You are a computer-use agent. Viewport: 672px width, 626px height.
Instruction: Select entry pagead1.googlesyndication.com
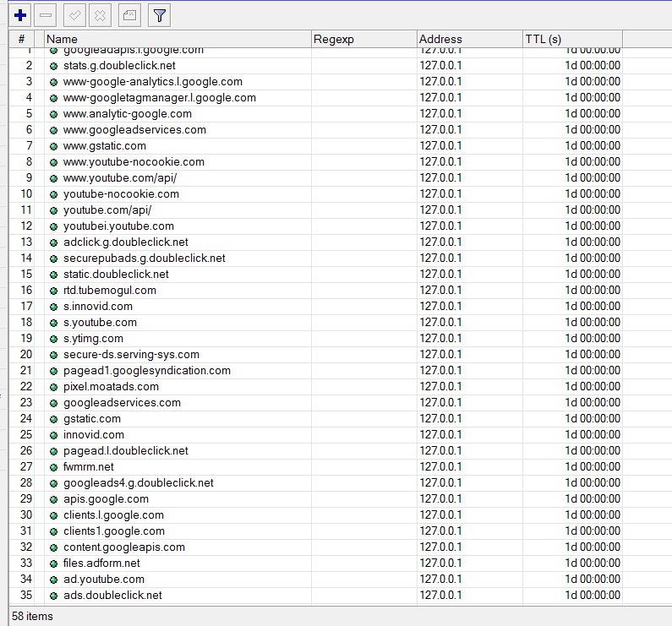(147, 371)
